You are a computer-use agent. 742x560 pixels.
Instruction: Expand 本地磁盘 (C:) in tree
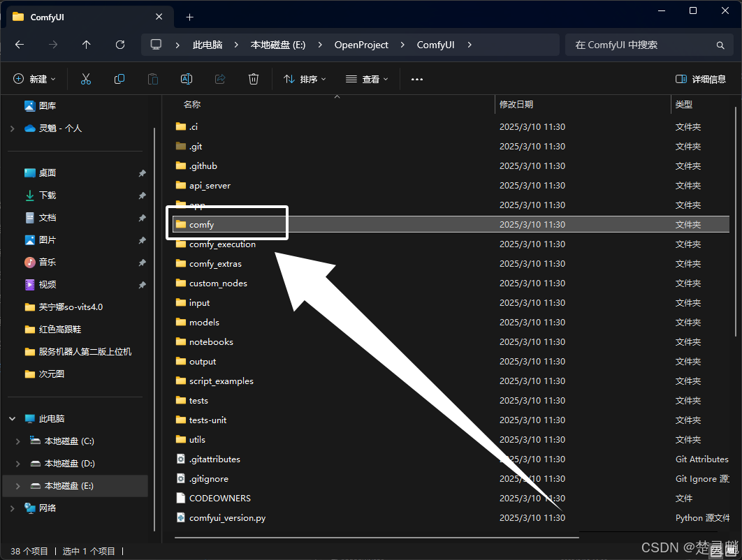18,441
